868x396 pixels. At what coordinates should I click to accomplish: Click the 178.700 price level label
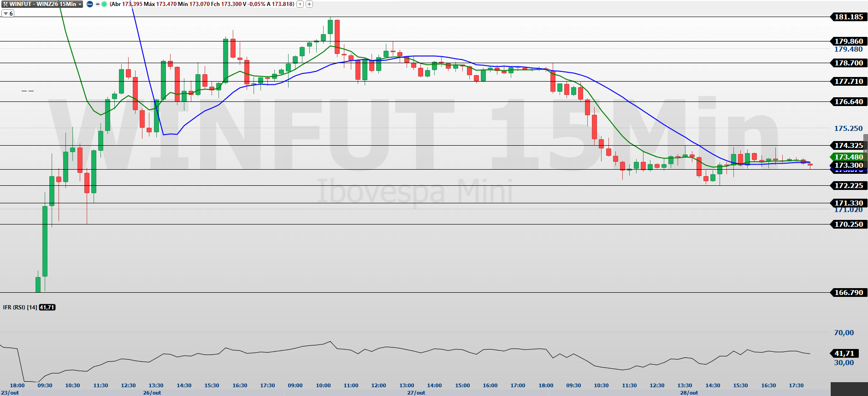(849, 63)
